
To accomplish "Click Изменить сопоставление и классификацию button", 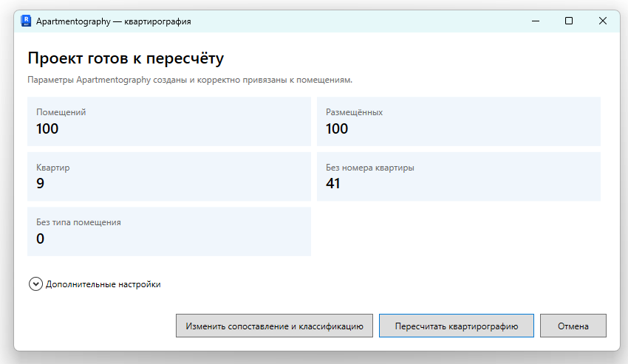I will click(274, 326).
